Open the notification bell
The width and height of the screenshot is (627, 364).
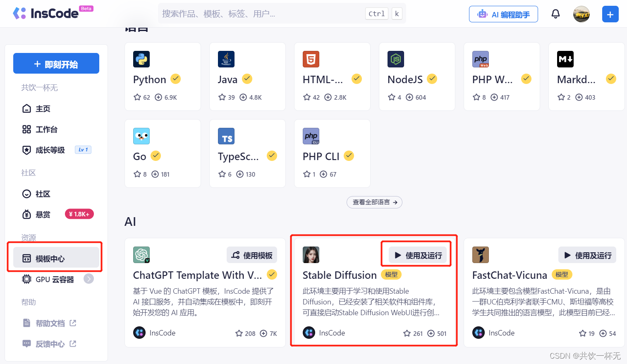point(555,14)
